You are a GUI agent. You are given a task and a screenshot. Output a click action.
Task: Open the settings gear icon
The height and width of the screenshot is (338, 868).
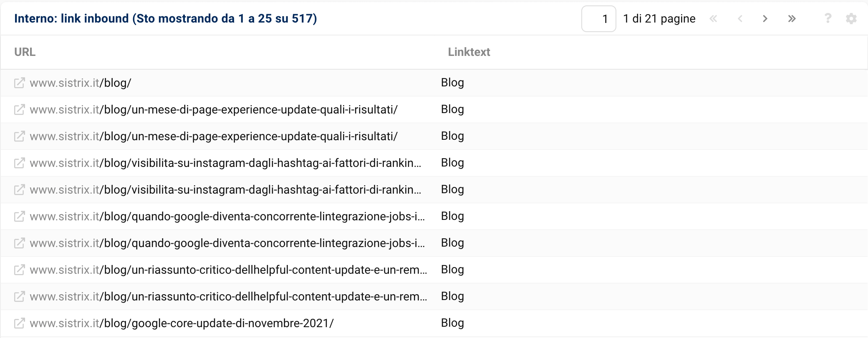coord(851,18)
